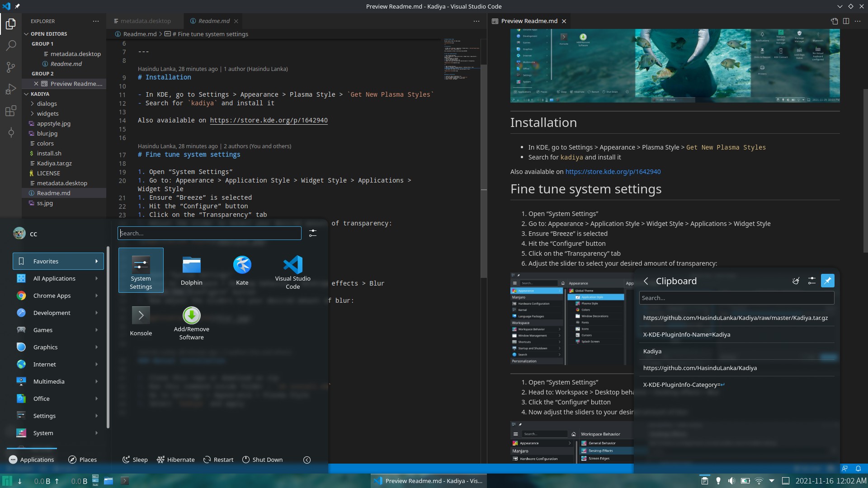Expand the widgets folder

[64, 113]
